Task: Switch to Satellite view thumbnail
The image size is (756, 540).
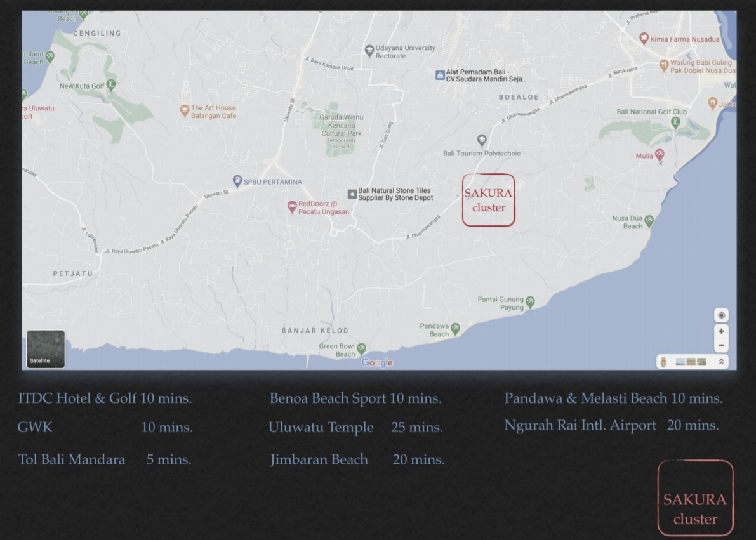Action: (x=46, y=349)
